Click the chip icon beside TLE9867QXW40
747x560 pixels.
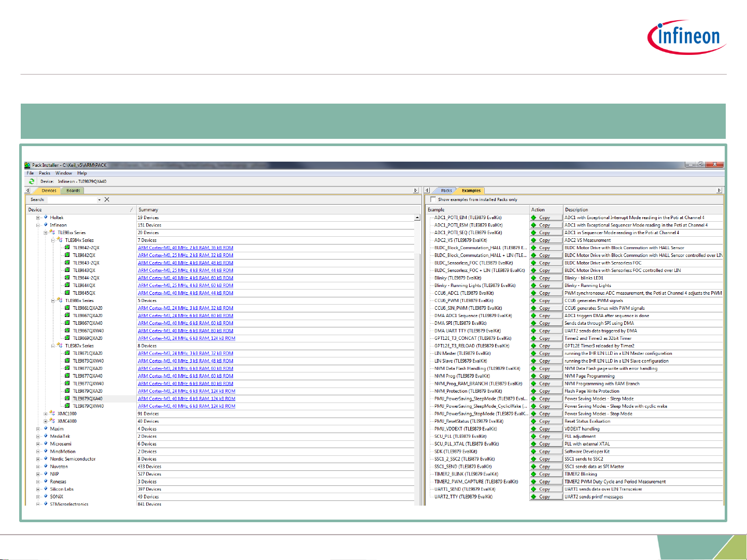pyautogui.click(x=67, y=331)
